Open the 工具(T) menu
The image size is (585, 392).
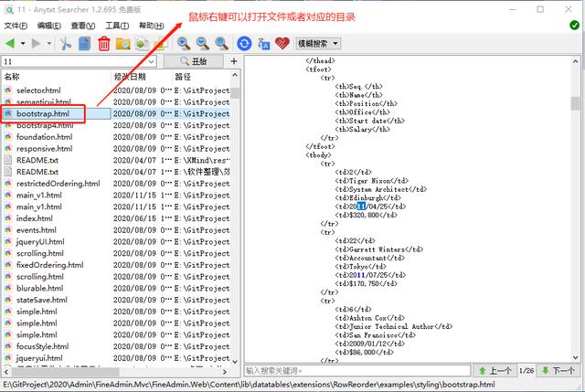[117, 26]
